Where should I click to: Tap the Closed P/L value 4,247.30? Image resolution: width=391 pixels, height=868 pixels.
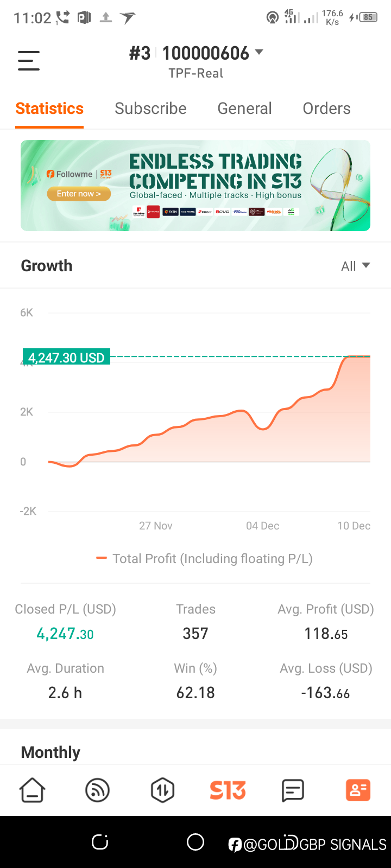[x=65, y=634]
